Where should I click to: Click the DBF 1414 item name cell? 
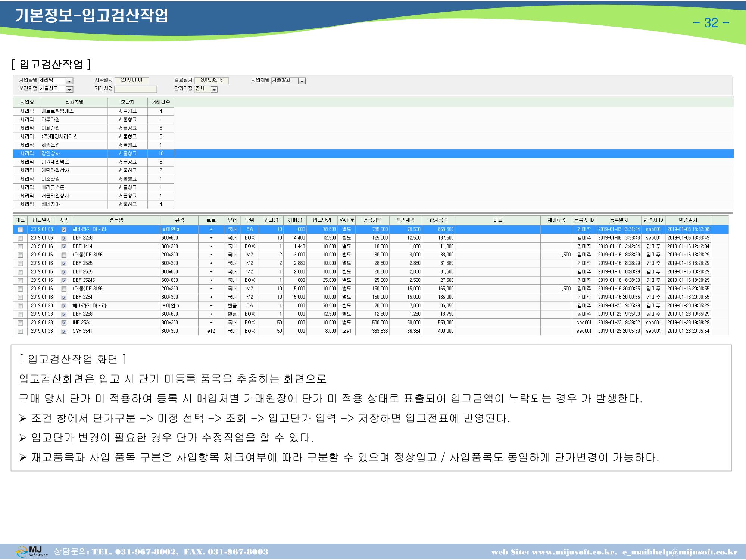point(116,246)
